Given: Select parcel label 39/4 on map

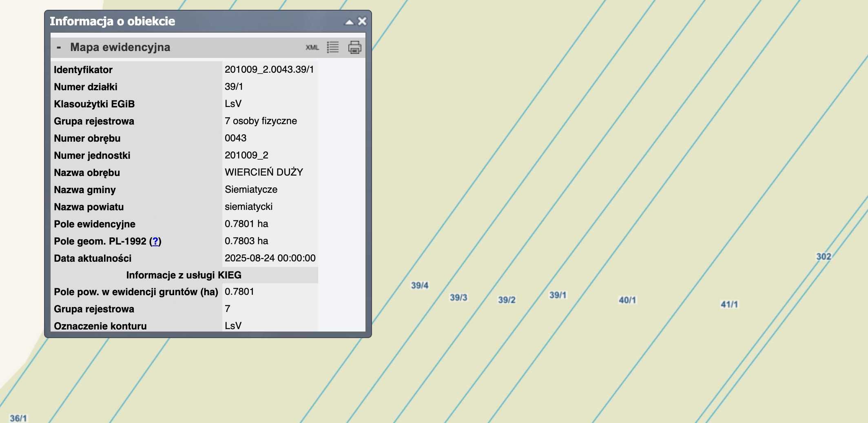Looking at the screenshot, I should (x=419, y=285).
